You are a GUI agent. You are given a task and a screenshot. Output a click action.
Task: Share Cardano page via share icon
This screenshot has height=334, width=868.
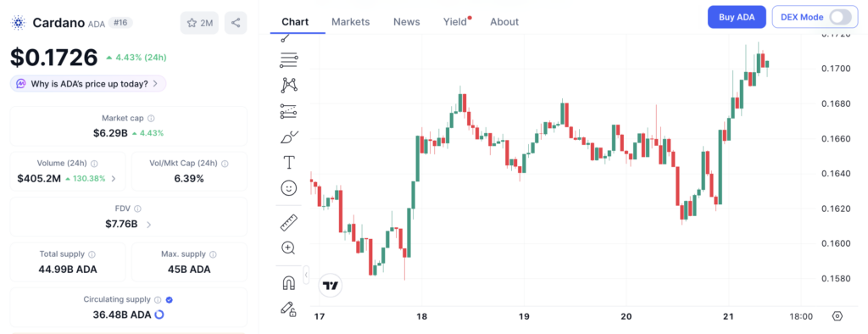(236, 23)
